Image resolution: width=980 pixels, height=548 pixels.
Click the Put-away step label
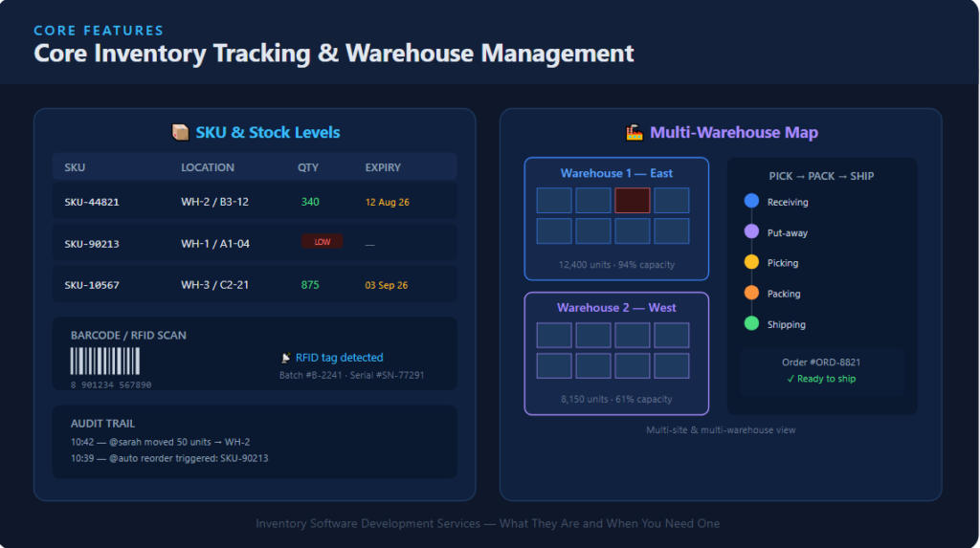click(x=788, y=232)
